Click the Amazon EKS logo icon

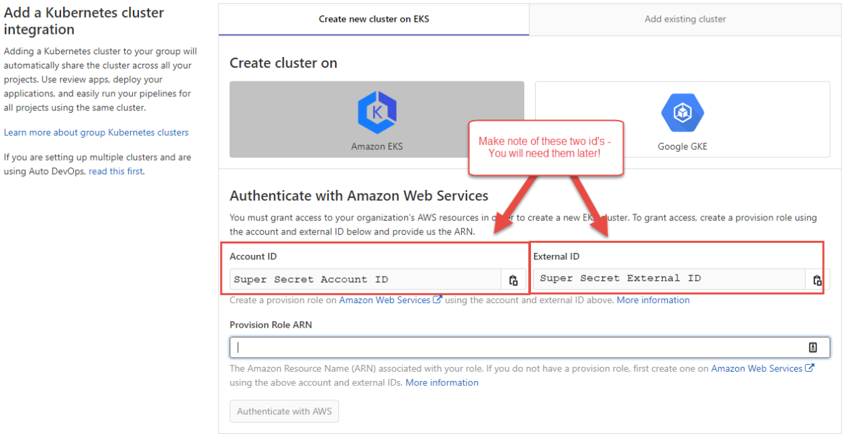pyautogui.click(x=377, y=112)
